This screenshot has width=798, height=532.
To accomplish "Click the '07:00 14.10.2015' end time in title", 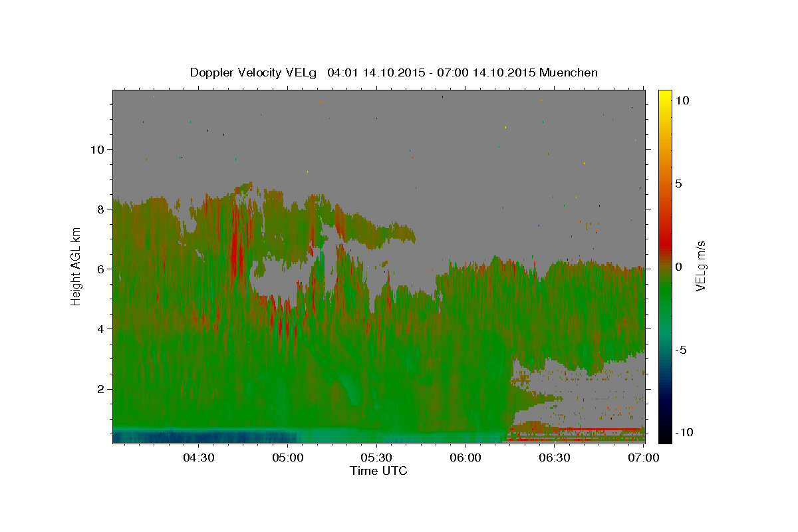I will pyautogui.click(x=487, y=72).
